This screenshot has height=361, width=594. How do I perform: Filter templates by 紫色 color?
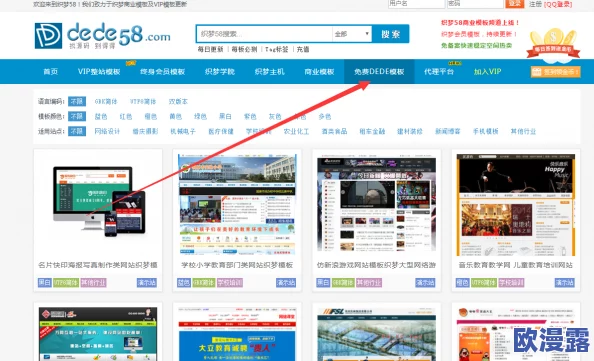coord(250,116)
